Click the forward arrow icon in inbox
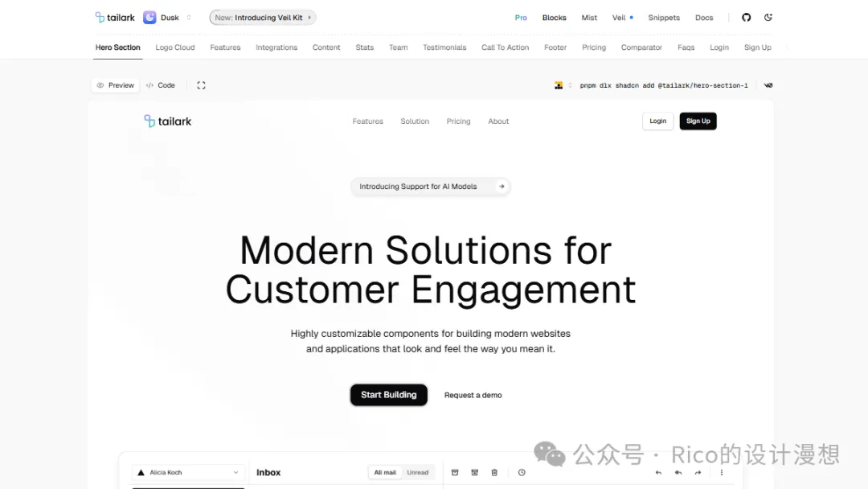This screenshot has width=868, height=489. 698,473
